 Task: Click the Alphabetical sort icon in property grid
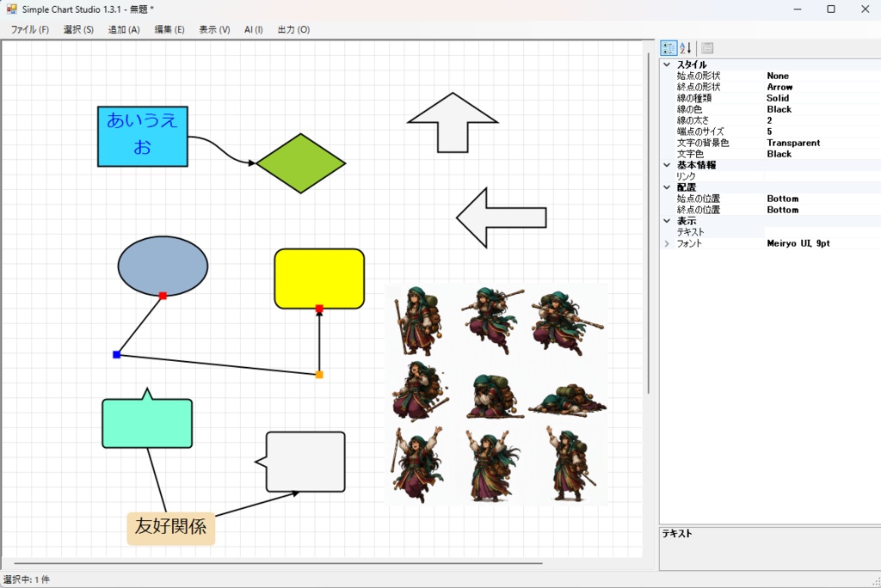coord(686,48)
